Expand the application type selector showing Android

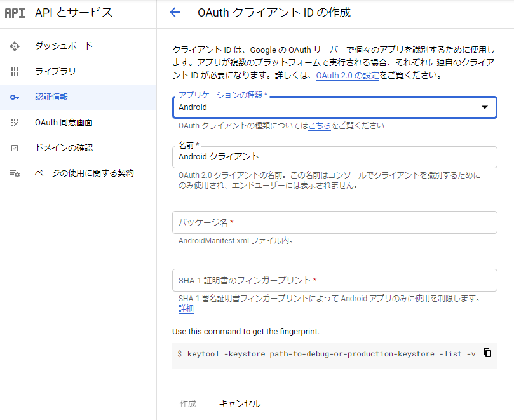click(334, 107)
